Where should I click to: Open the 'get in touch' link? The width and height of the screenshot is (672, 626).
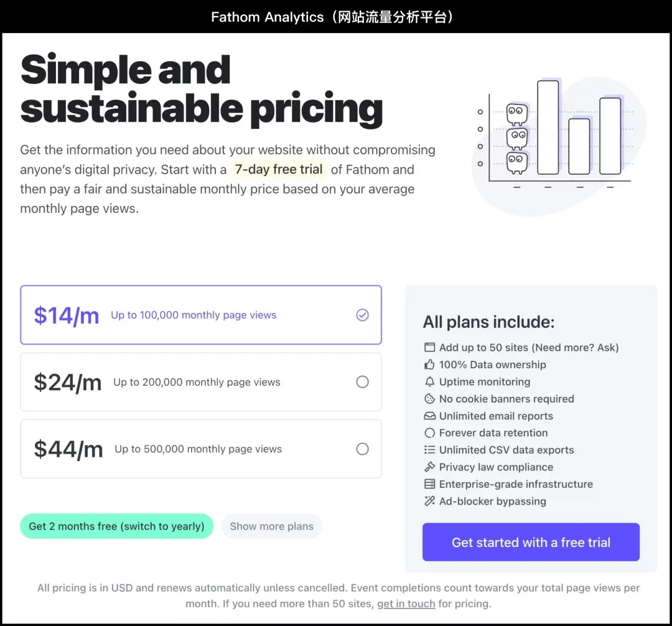[406, 604]
